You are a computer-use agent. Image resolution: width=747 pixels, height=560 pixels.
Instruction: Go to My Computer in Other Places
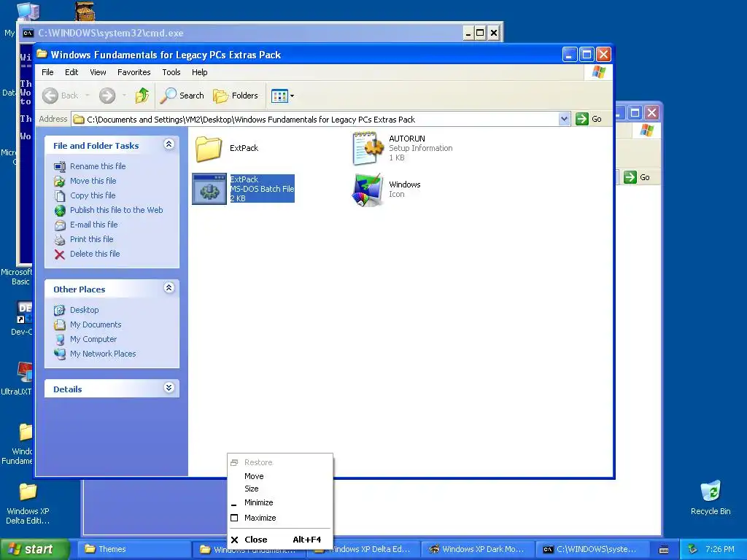point(93,340)
